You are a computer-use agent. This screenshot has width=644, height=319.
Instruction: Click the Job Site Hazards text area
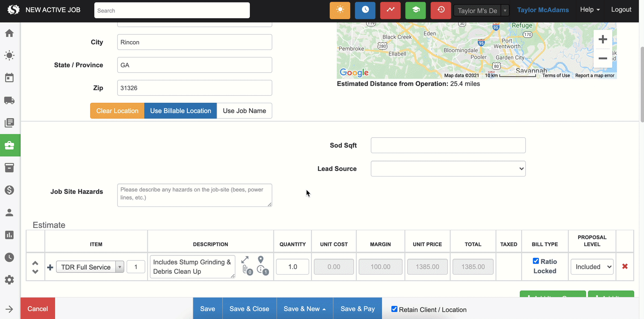tap(194, 195)
